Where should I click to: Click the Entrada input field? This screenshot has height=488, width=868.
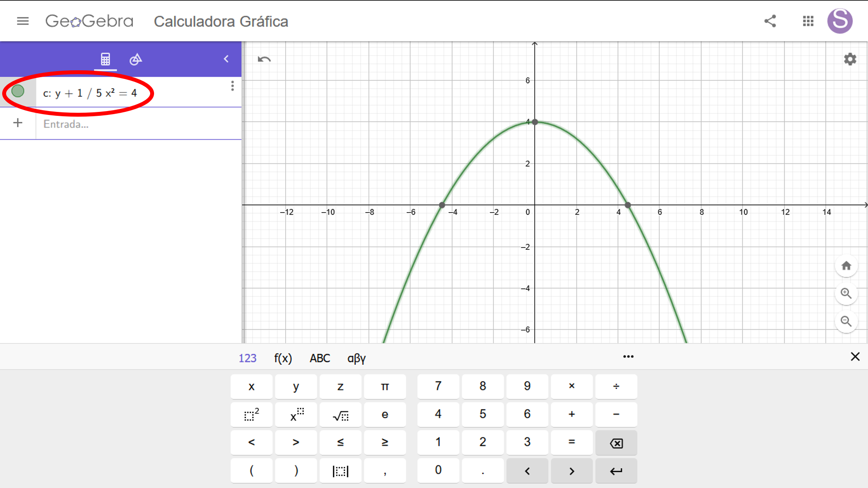click(x=130, y=124)
